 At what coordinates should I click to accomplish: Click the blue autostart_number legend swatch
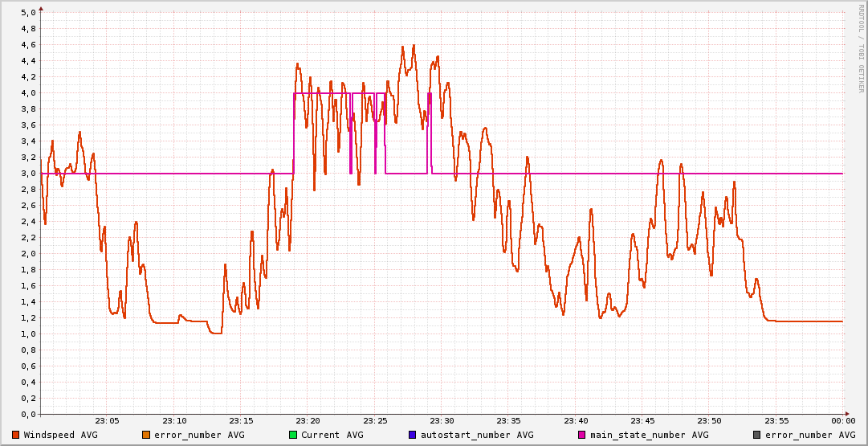tap(413, 435)
